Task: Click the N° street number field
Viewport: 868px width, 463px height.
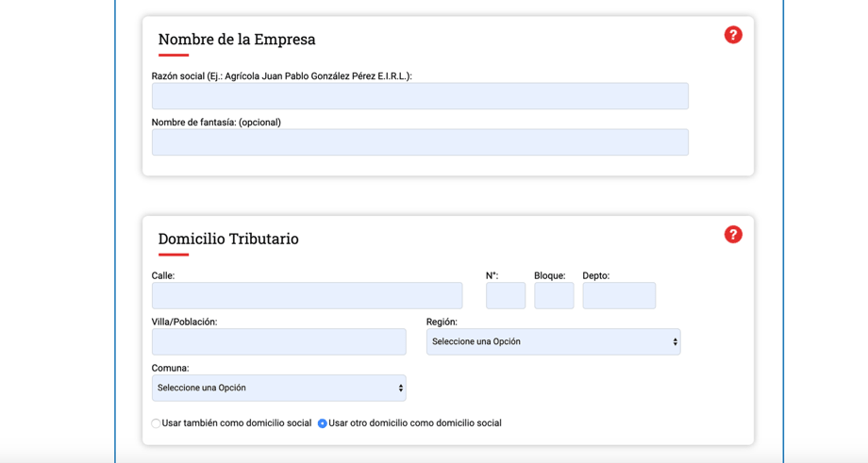Action: pos(506,295)
